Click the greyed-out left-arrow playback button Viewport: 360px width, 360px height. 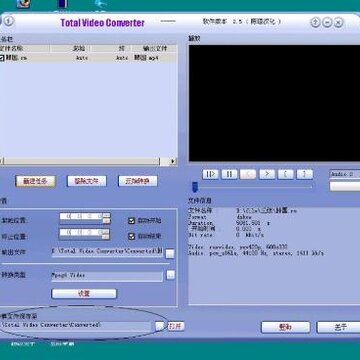[x=248, y=174]
